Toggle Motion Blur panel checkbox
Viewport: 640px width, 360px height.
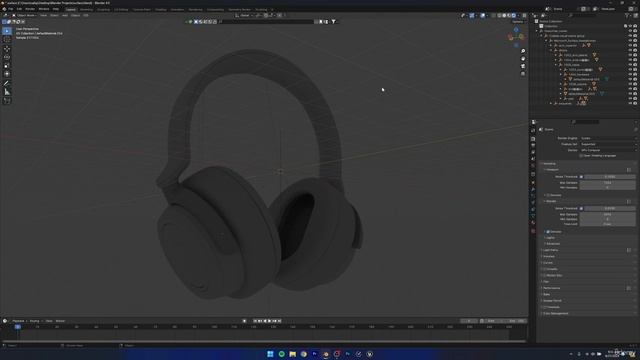pyautogui.click(x=545, y=276)
